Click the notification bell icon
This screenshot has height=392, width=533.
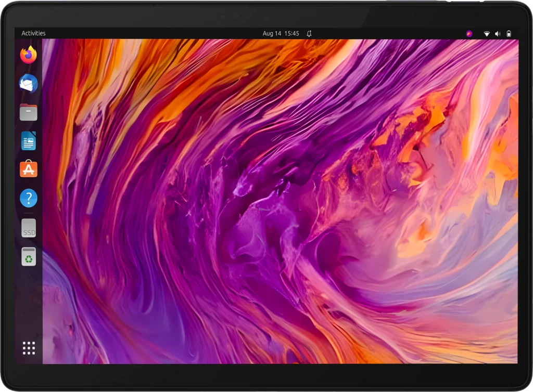[x=308, y=33]
